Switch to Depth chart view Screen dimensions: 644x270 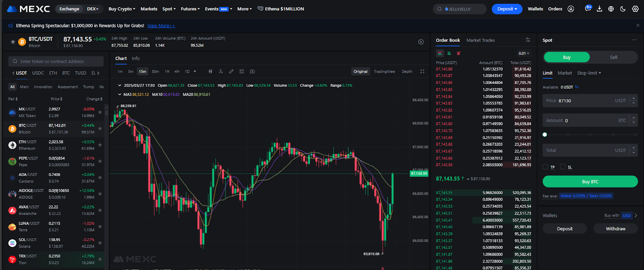point(407,72)
